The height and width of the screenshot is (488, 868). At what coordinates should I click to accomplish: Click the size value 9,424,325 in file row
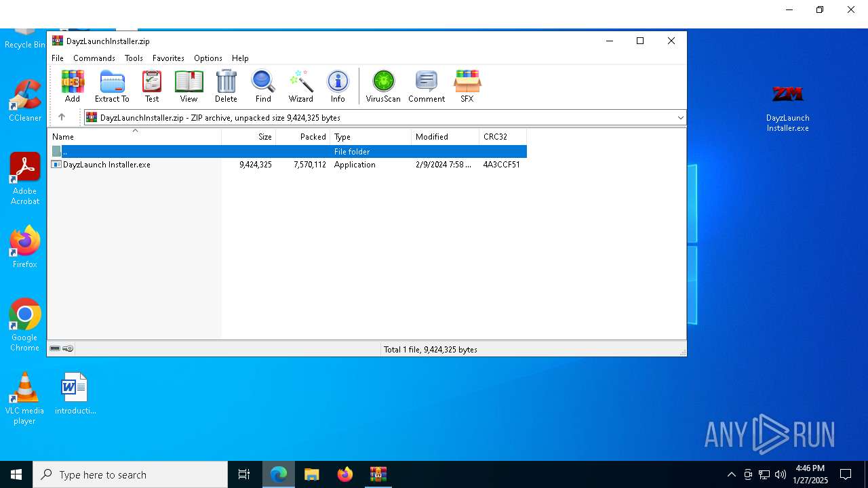point(256,165)
